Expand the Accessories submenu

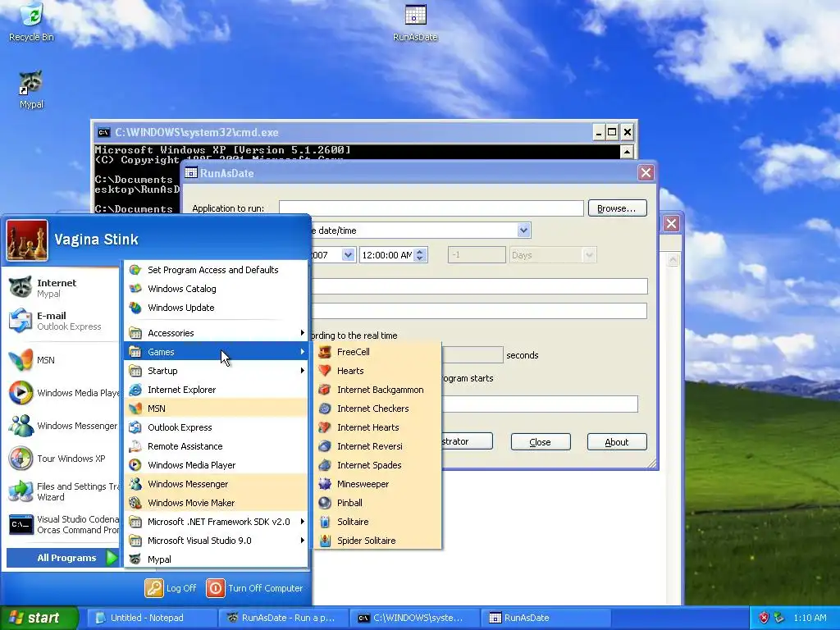pyautogui.click(x=217, y=333)
